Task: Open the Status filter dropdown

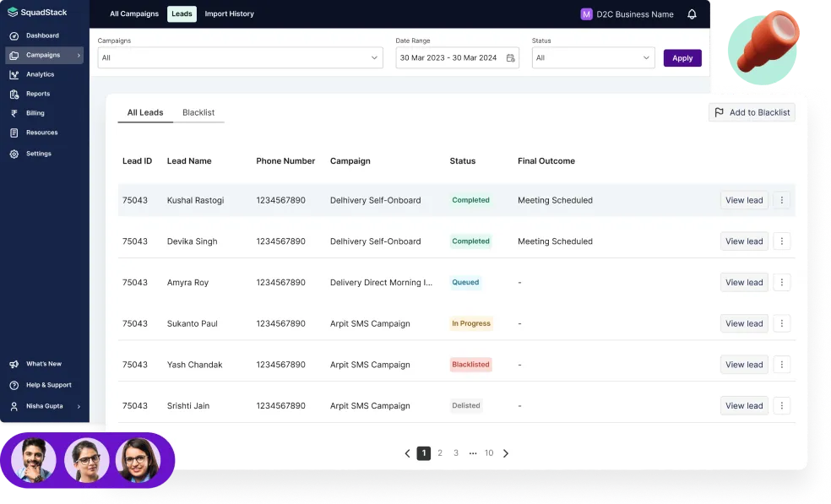Action: pyautogui.click(x=593, y=57)
